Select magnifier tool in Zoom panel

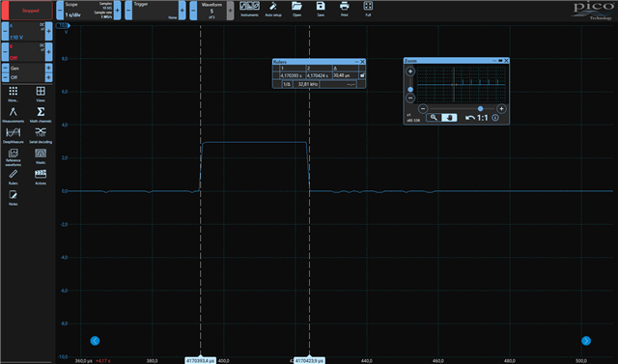(x=434, y=118)
